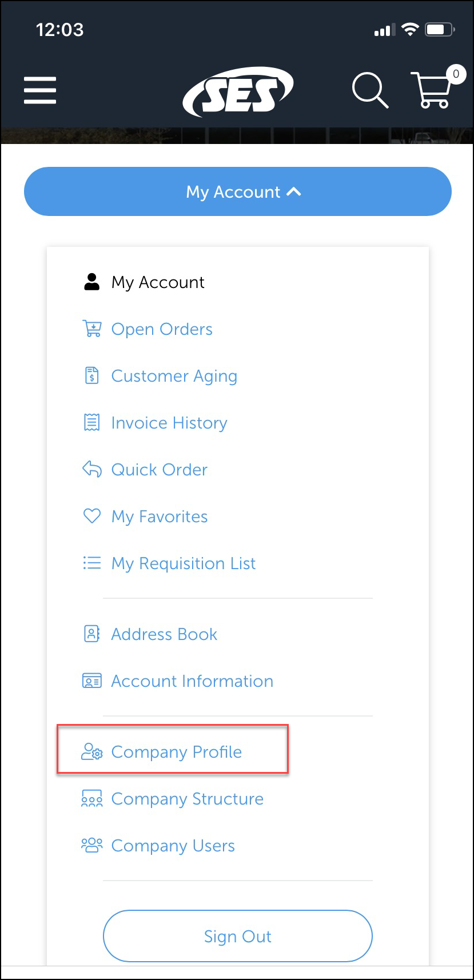
Task: Open the search icon in the header
Action: click(x=369, y=90)
